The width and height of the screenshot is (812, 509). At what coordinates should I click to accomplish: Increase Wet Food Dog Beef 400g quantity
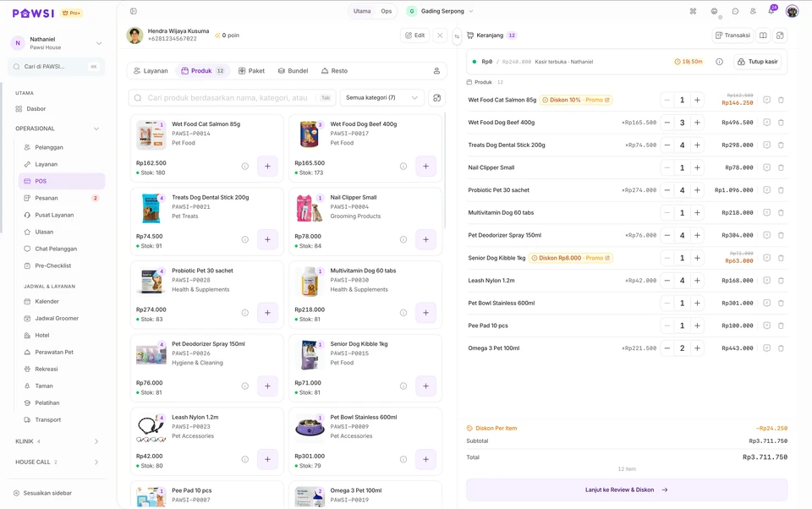pos(698,123)
